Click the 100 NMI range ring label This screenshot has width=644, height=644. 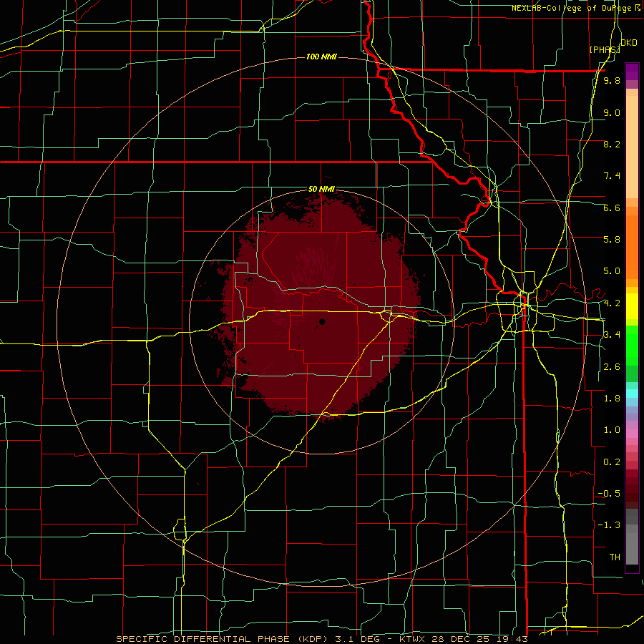321,57
